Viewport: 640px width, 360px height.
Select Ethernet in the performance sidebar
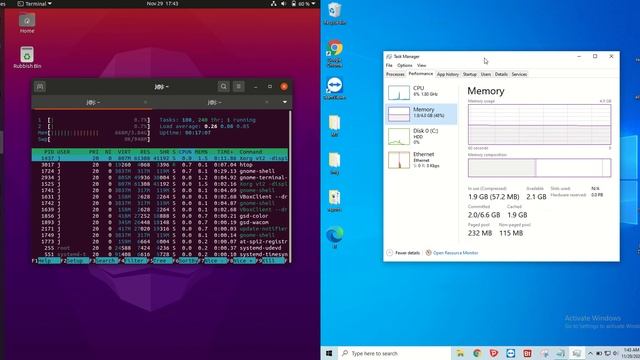pos(421,160)
